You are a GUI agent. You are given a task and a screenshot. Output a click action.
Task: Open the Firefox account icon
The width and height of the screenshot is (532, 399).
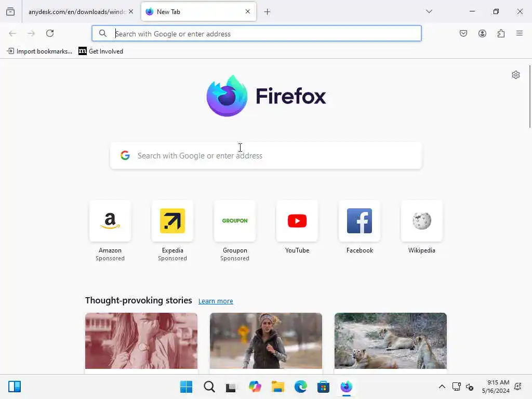(482, 33)
